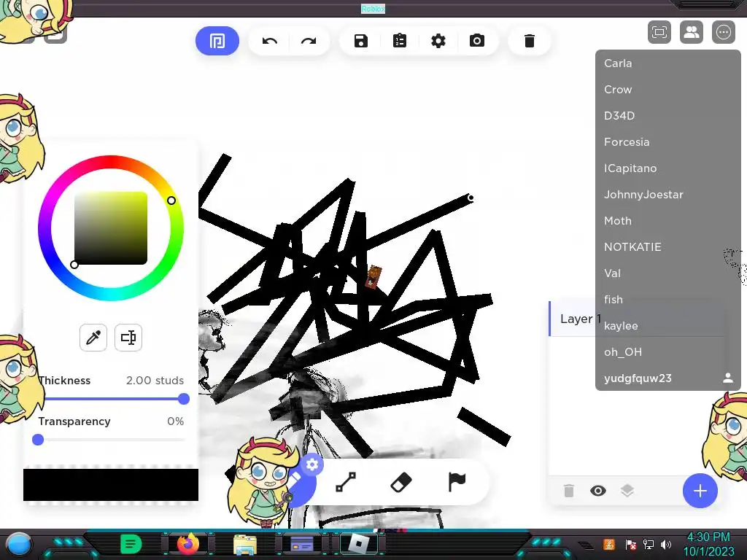
Task: Clear canvas with top trash icon
Action: pyautogui.click(x=530, y=41)
